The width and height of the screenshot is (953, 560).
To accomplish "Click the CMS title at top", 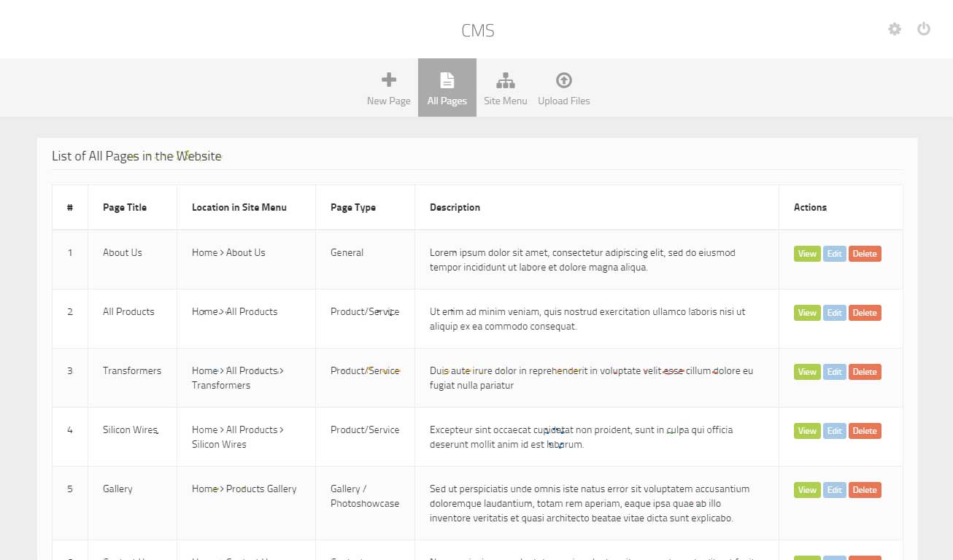I will (x=478, y=31).
